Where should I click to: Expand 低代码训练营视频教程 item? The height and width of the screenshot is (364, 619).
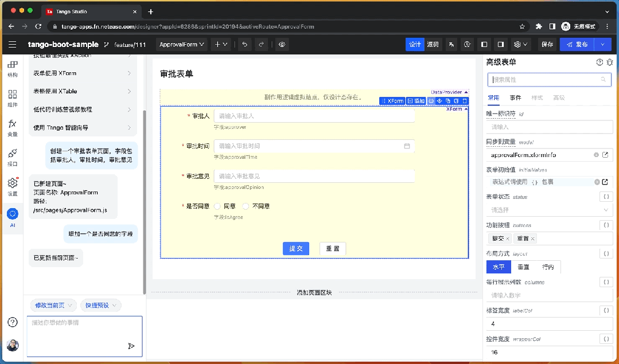[83, 109]
